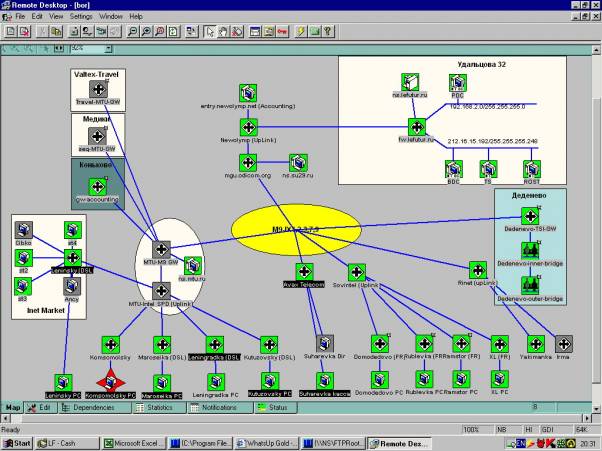
Task: Click the yellow lightning bolt icon
Action: click(x=300, y=31)
